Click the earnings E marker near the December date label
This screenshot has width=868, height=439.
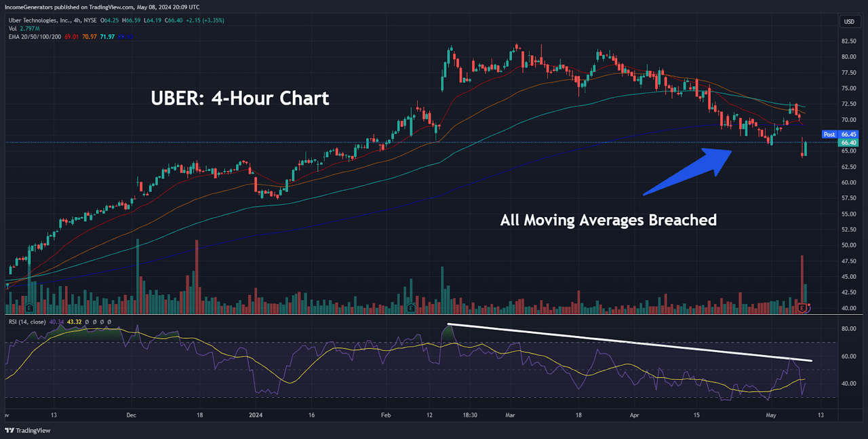tap(30, 308)
